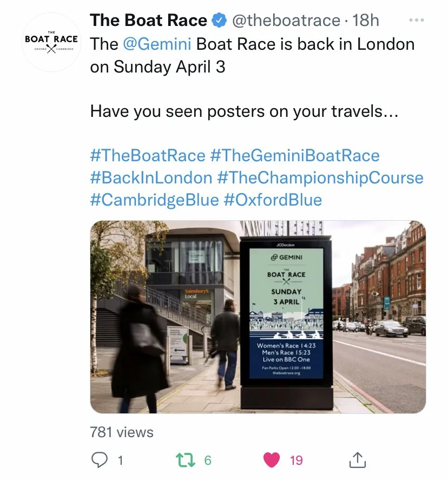This screenshot has width=448, height=481.
Task: Click the blue verified badge
Action: pyautogui.click(x=219, y=21)
